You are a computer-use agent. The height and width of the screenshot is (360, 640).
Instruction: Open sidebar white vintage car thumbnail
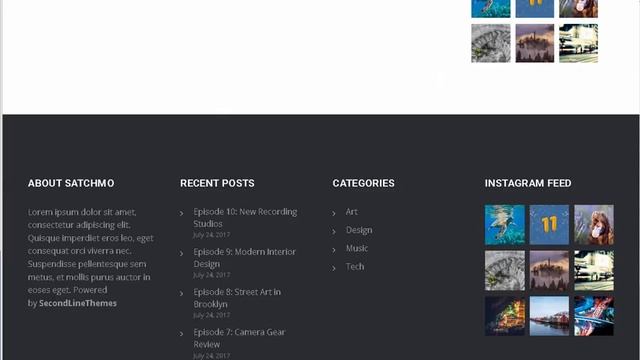(578, 43)
